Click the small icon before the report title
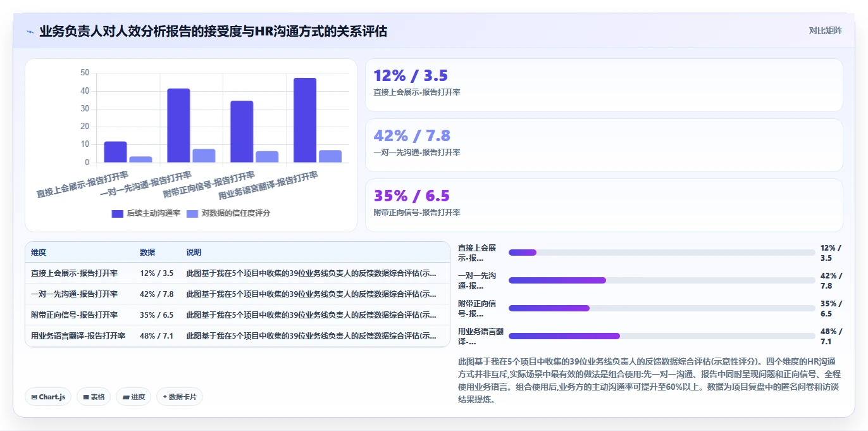868x431 pixels. pyautogui.click(x=30, y=32)
